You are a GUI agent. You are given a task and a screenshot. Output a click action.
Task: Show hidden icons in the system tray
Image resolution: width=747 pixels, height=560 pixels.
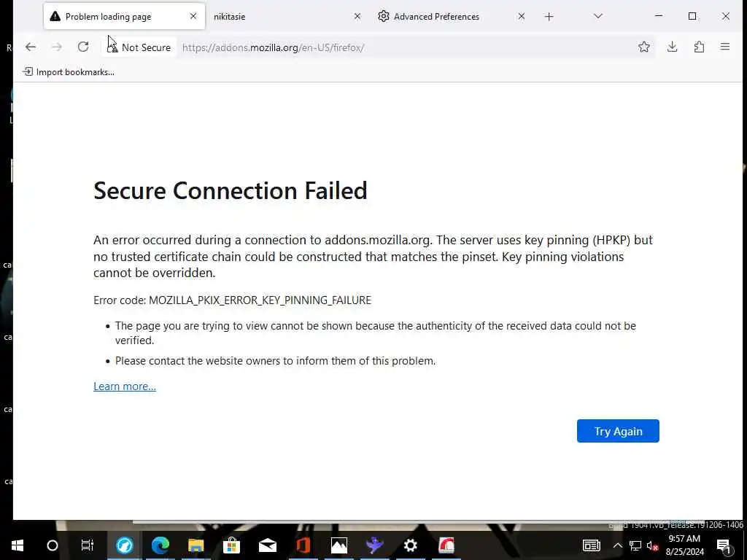(617, 545)
